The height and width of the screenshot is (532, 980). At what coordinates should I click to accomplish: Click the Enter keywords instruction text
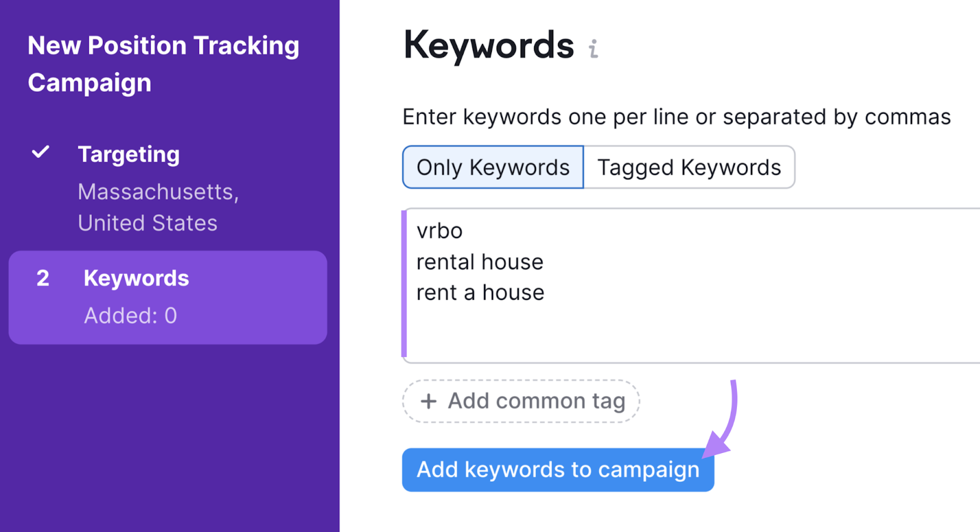676,117
